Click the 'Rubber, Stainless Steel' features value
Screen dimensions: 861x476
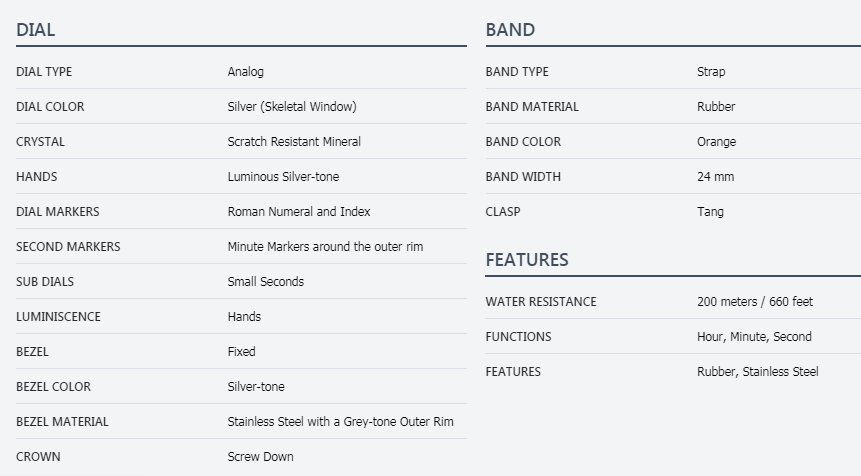pyautogui.click(x=757, y=372)
